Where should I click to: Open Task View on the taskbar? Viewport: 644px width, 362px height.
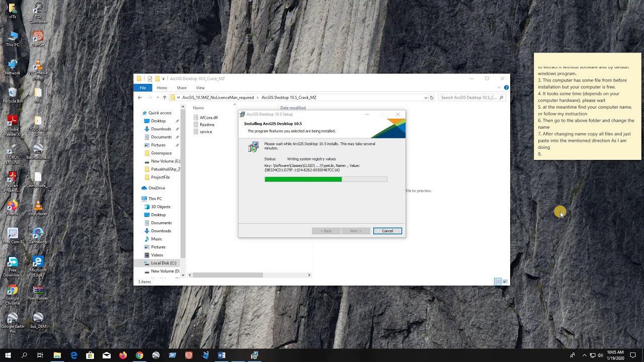coord(40,355)
